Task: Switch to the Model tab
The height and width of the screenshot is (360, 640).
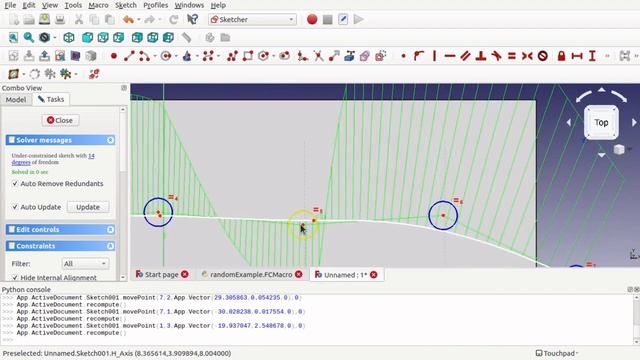Action: 16,100
